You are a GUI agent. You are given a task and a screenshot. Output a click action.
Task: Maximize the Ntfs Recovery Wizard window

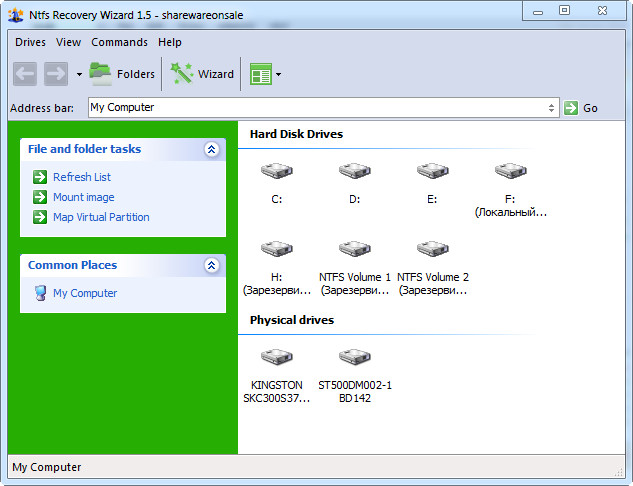564,11
